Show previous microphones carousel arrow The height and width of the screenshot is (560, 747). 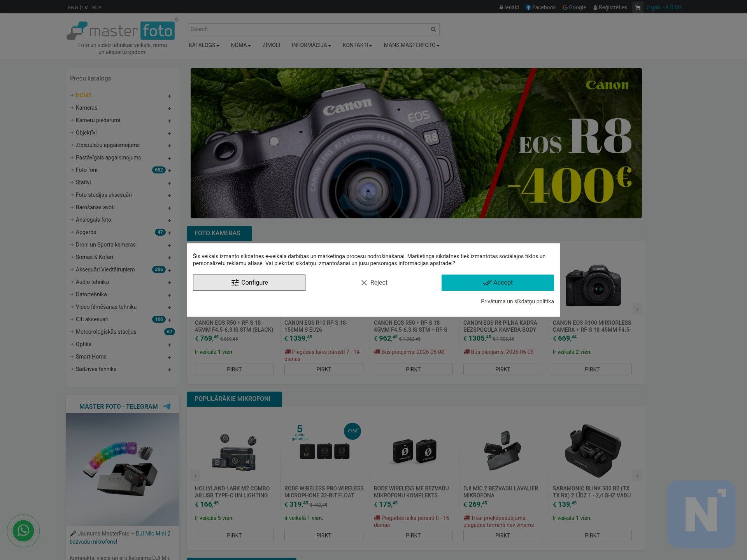(195, 475)
